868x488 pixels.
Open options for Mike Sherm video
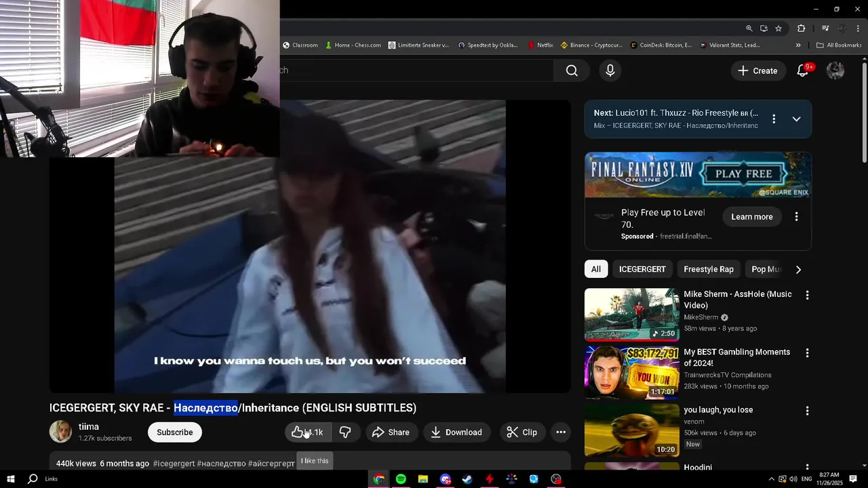click(x=807, y=296)
